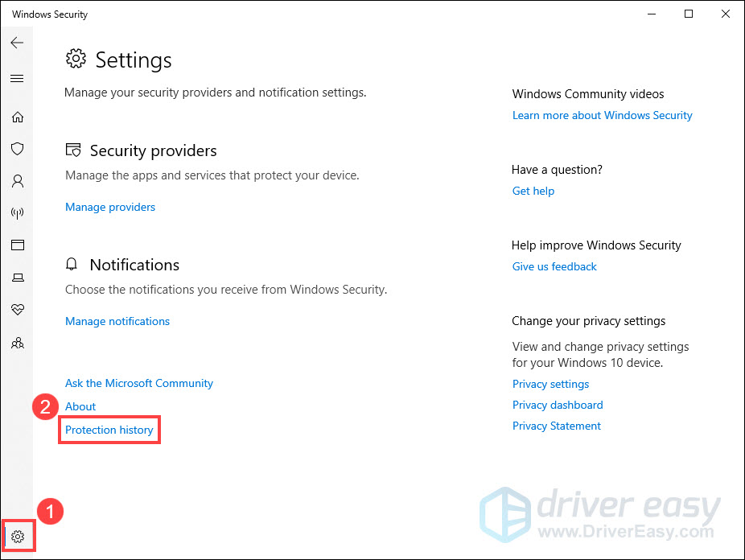Open Device performance & health heart icon
Screen dimensions: 745x560
(x=17, y=310)
